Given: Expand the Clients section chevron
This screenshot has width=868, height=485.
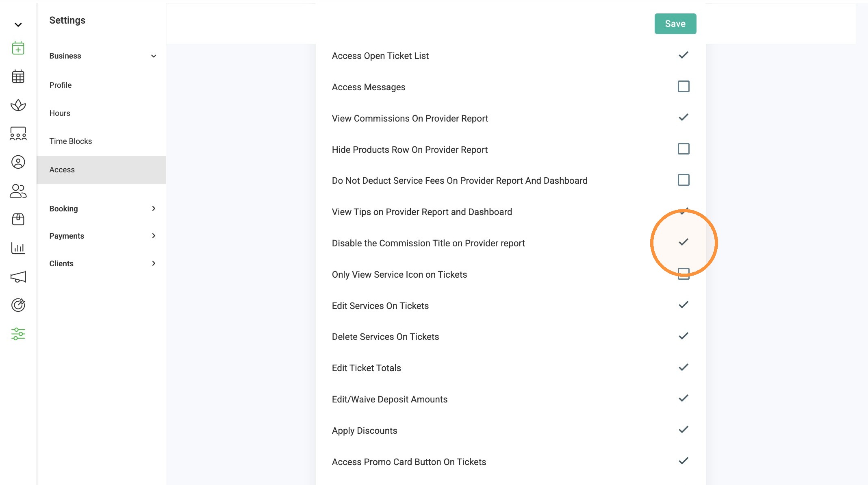Looking at the screenshot, I should 154,263.
